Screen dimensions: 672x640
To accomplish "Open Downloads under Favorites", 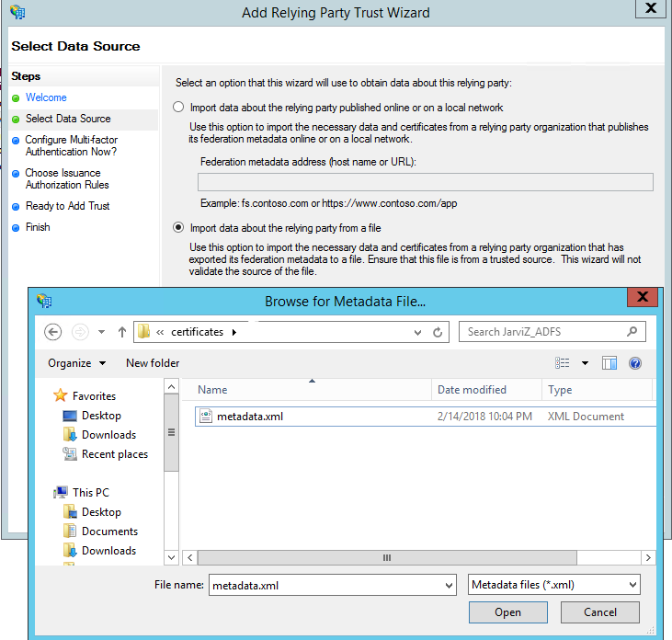I will 108,435.
